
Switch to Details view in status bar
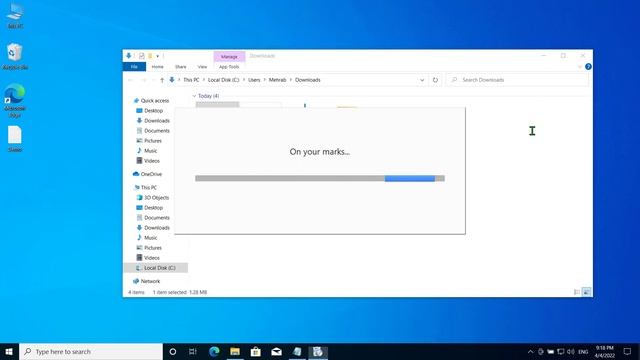[577, 292]
